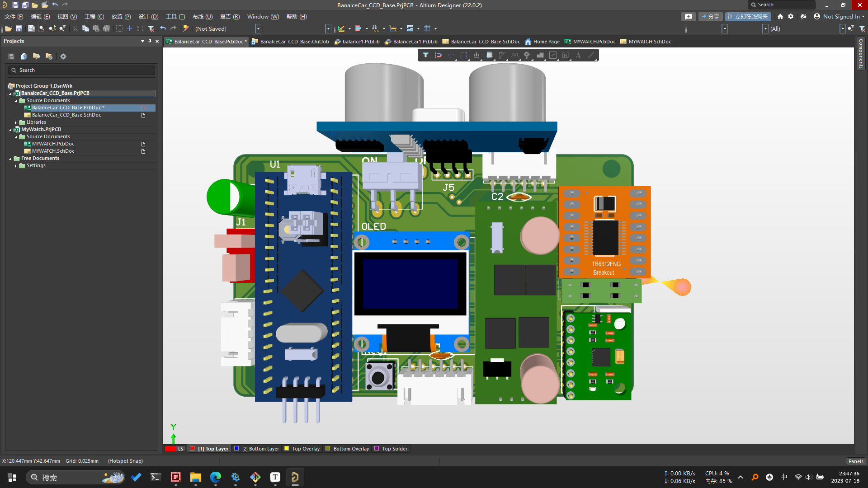Image resolution: width=868 pixels, height=488 pixels.
Task: Click the selection filter funnel icon
Action: [x=425, y=55]
